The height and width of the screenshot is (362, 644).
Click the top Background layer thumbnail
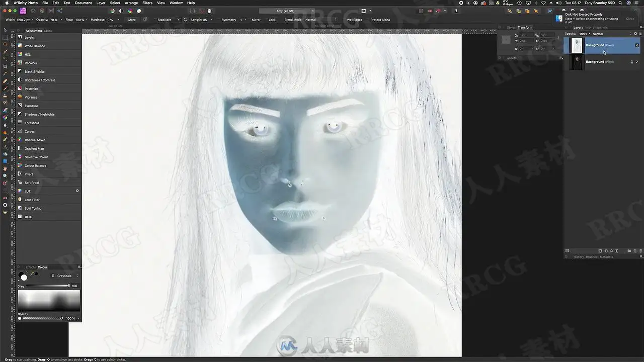point(576,45)
